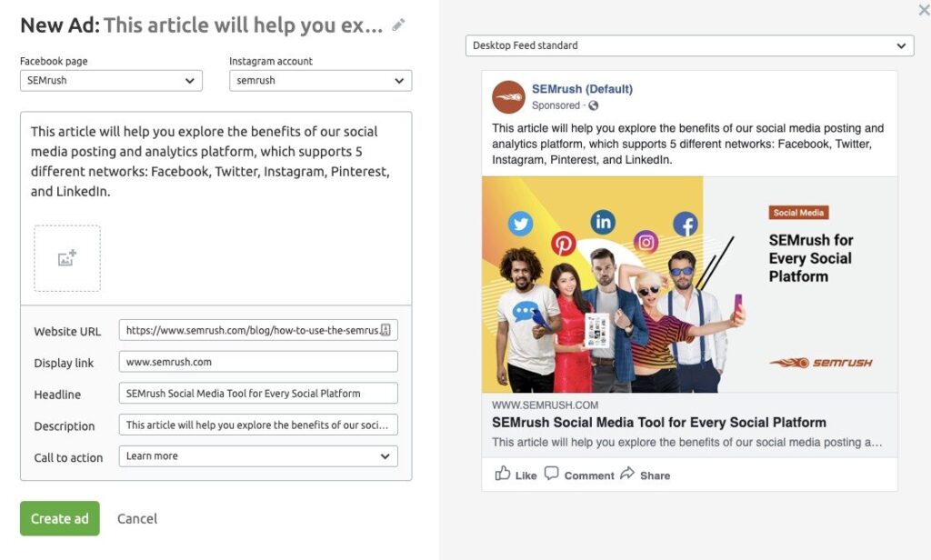The image size is (931, 560).
Task: Open the Call to action dropdown
Action: 258,456
